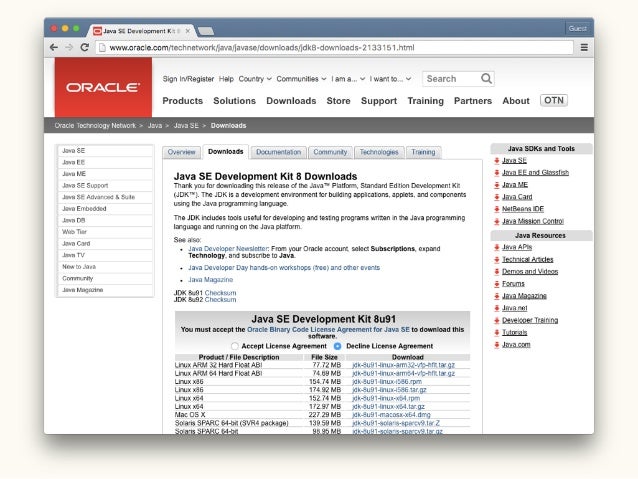Open New to Java in left sidebar

pos(105,267)
